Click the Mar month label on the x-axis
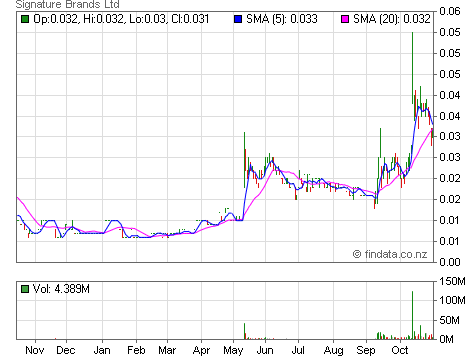 tap(167, 350)
